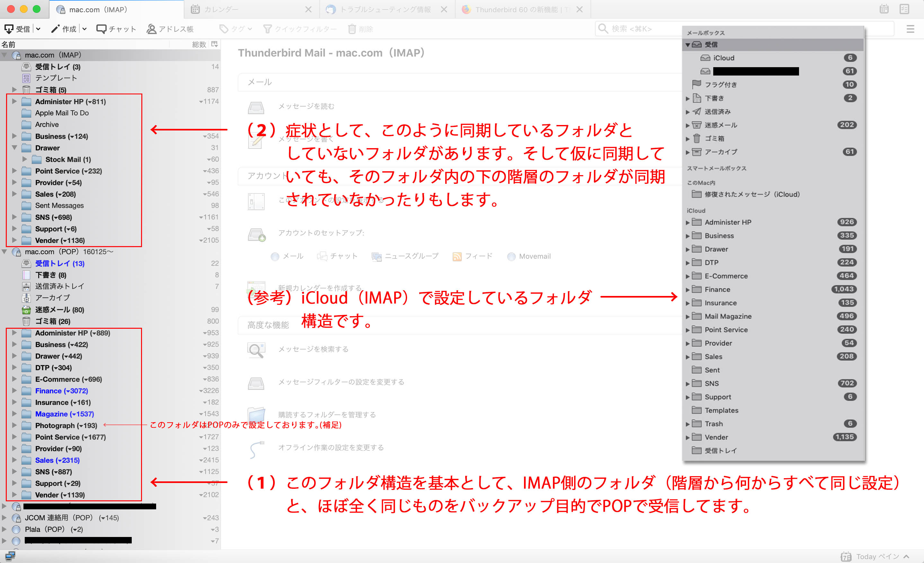Click the 受信 get messages button
This screenshot has width=924, height=563.
(x=17, y=29)
